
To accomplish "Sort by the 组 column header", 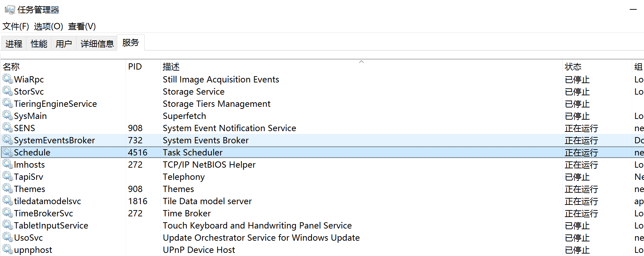I will (x=638, y=66).
